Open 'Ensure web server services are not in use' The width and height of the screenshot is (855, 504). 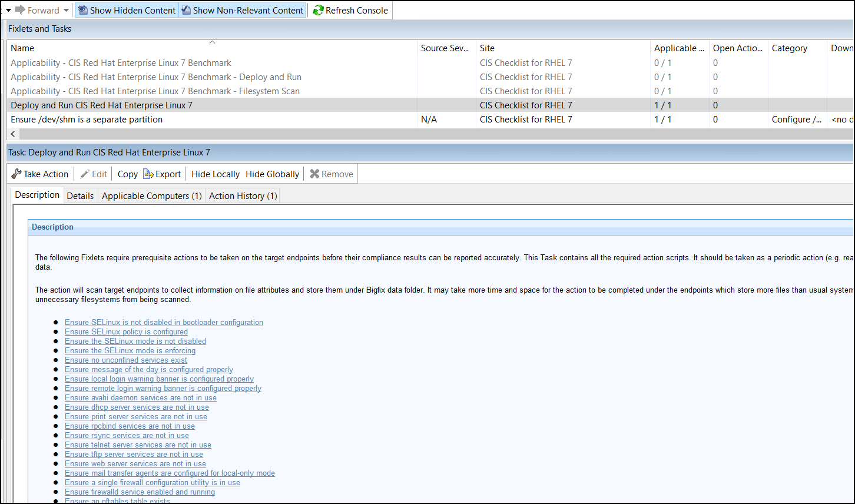click(x=135, y=463)
